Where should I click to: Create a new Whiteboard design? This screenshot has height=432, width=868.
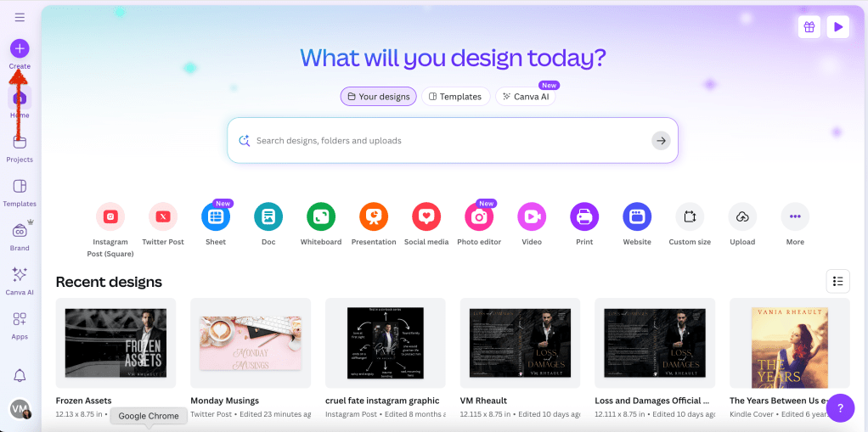(x=321, y=217)
